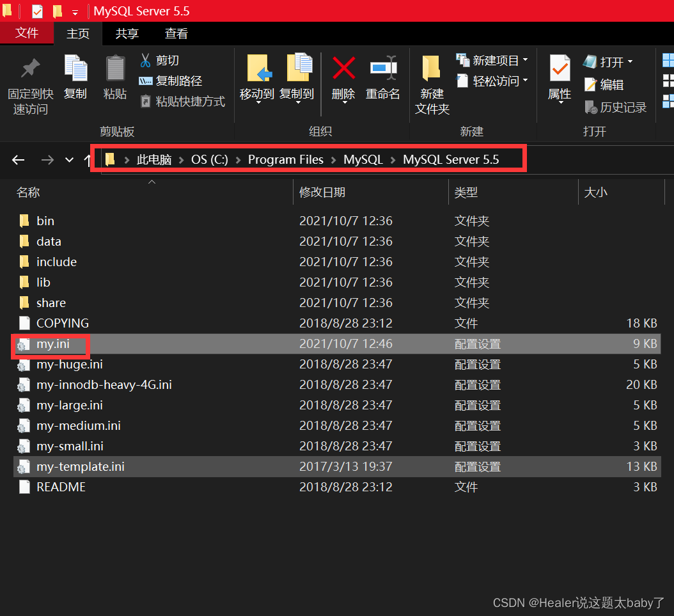Image resolution: width=674 pixels, height=616 pixels.
Task: Delete the selected file
Action: pyautogui.click(x=343, y=79)
